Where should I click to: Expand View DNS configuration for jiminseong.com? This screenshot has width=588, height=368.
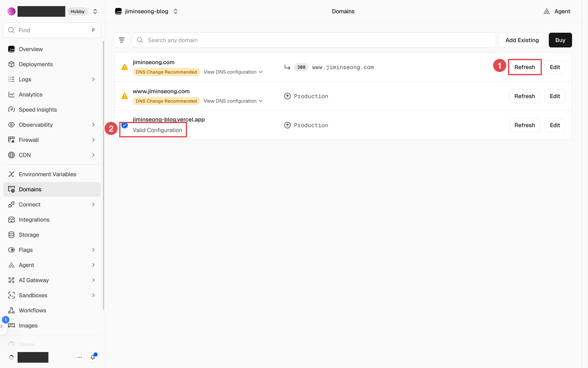[233, 72]
